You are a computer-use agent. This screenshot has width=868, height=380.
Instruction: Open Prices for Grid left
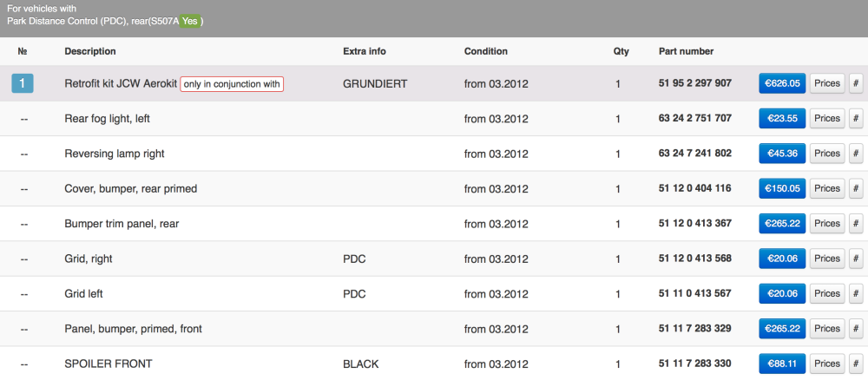[x=827, y=294]
